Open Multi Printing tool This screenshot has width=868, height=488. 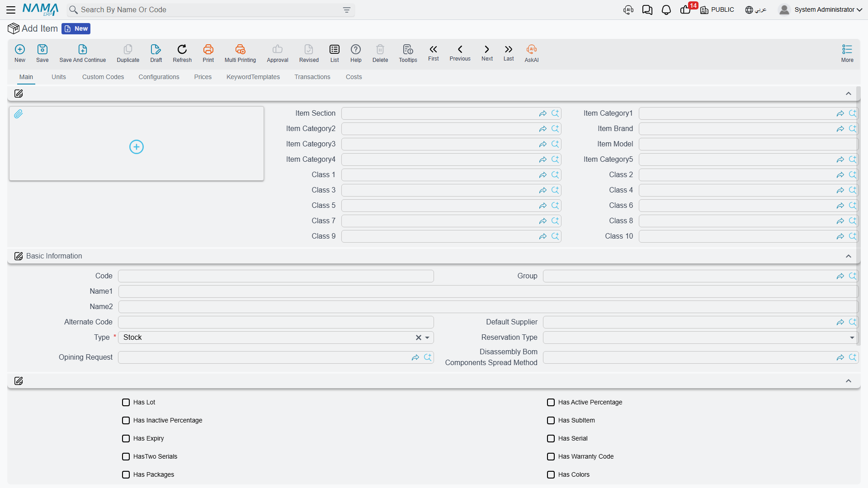pyautogui.click(x=240, y=53)
